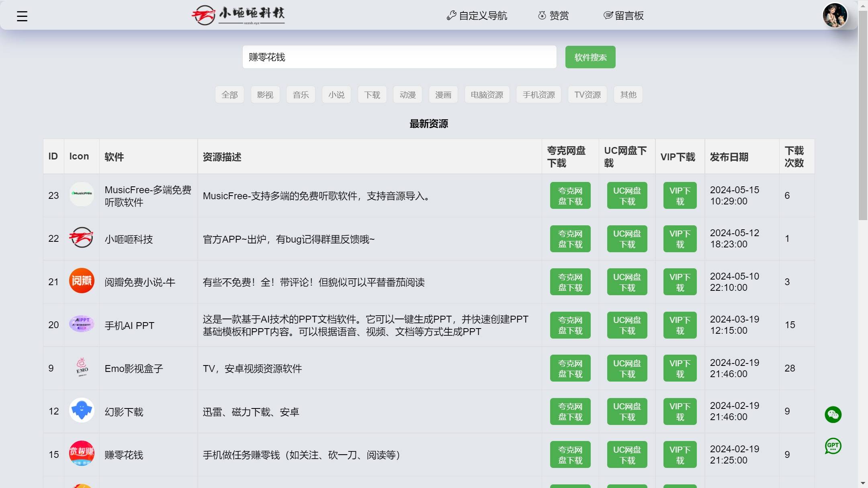This screenshot has width=868, height=488.
Task: Select the 手机资源 category filter
Action: point(539,95)
